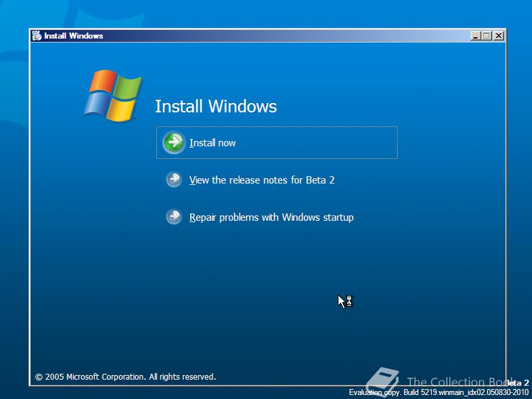Click the Install Windows title bar icon
The width and height of the screenshot is (532, 399).
(37, 36)
